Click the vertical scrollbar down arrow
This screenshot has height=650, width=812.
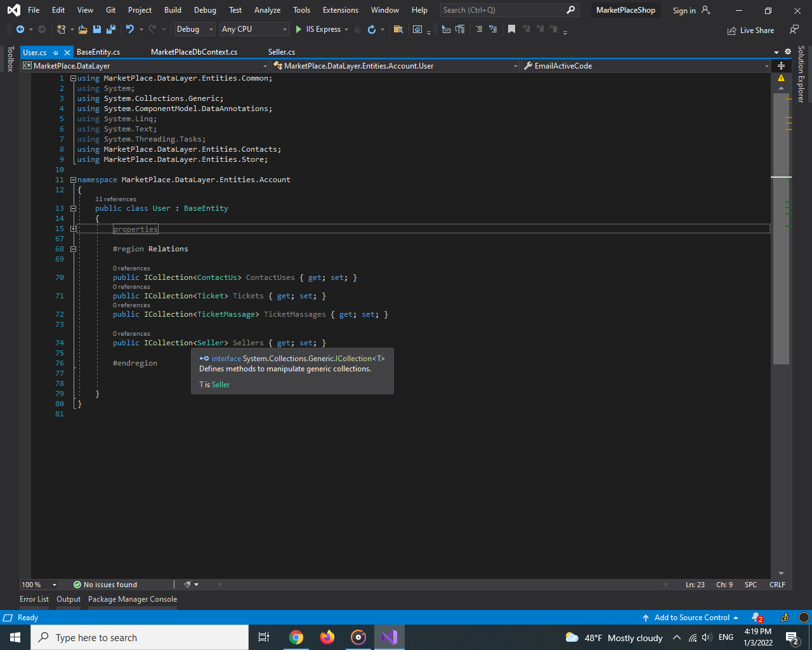point(781,574)
